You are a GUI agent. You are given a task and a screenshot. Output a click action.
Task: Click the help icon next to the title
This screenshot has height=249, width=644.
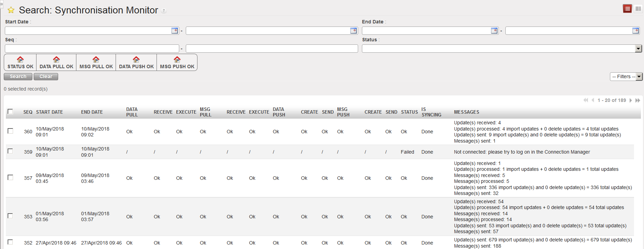point(164,11)
